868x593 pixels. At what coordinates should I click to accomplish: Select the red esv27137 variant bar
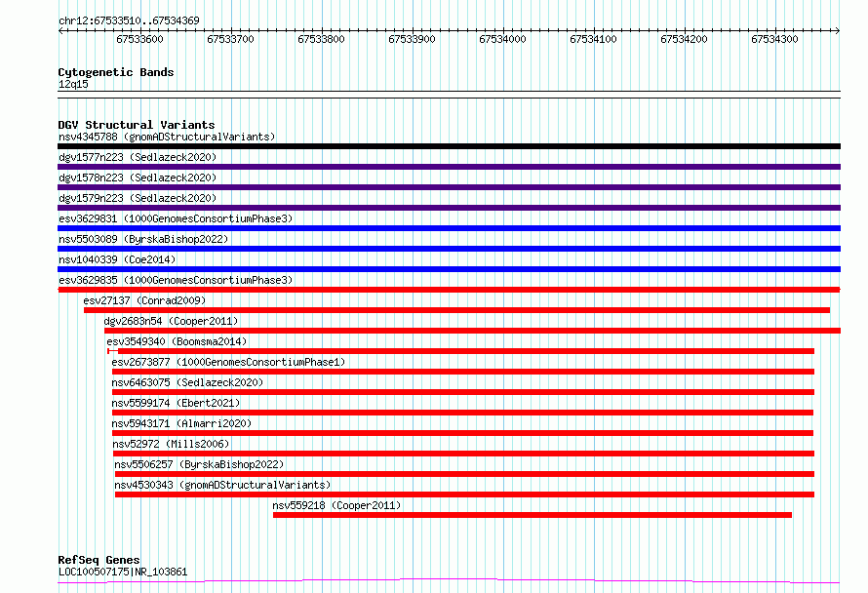click(456, 310)
